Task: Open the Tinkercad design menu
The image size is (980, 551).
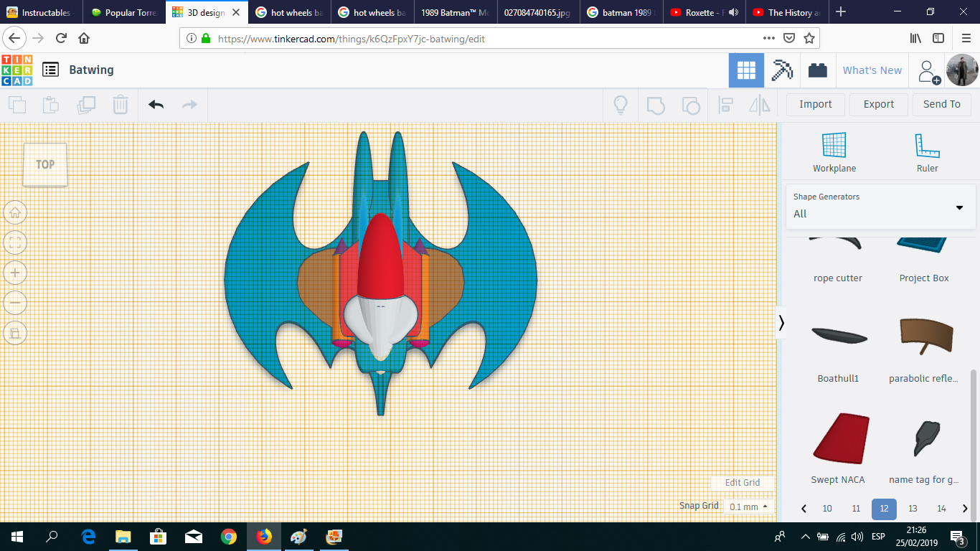Action: [50, 70]
